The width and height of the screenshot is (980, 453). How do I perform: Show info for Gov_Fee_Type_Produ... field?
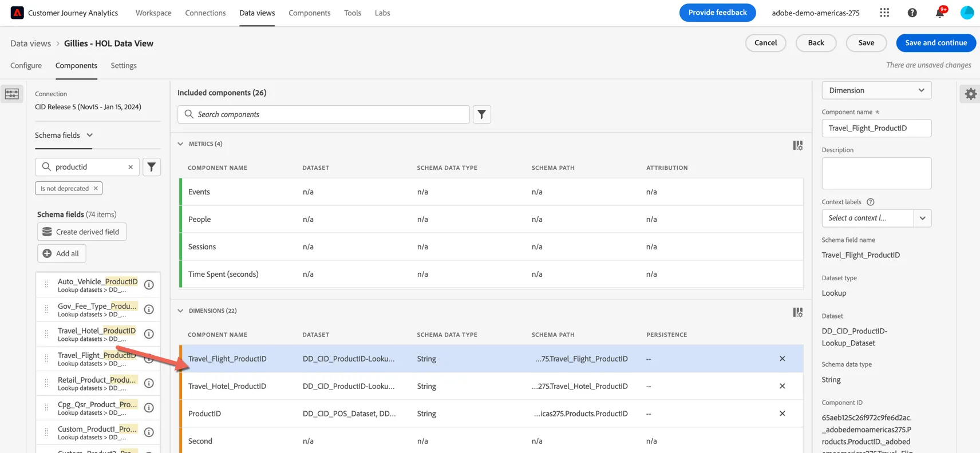tap(149, 309)
